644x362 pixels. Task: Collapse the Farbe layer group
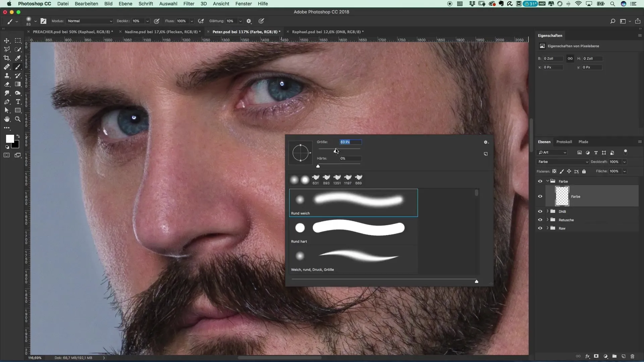click(547, 181)
